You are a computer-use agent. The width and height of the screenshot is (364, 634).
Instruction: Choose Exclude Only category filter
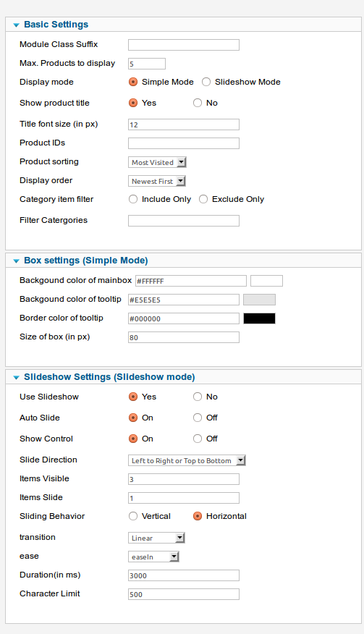(203, 199)
